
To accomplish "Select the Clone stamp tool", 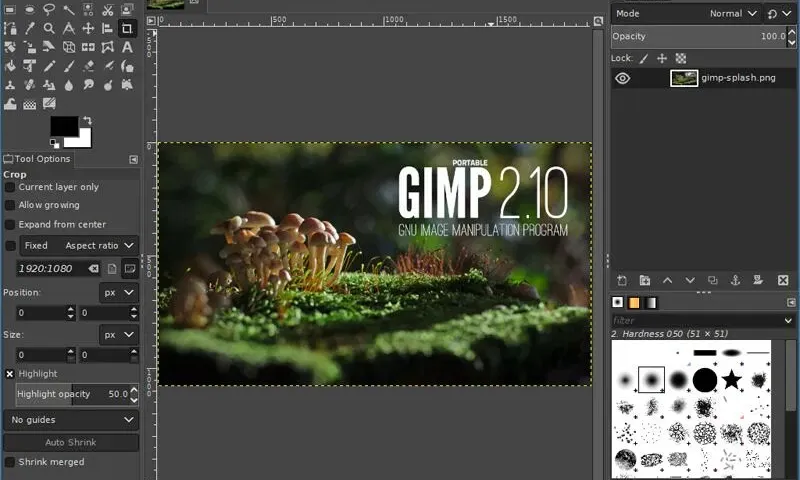I will 10,85.
